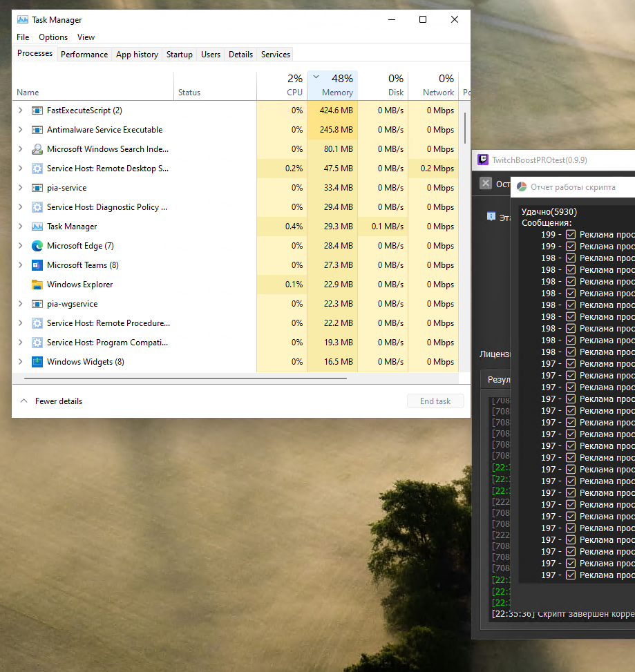Click the gray X stop icon in TwitchBoostPRO
The height and width of the screenshot is (672, 635).
point(486,183)
